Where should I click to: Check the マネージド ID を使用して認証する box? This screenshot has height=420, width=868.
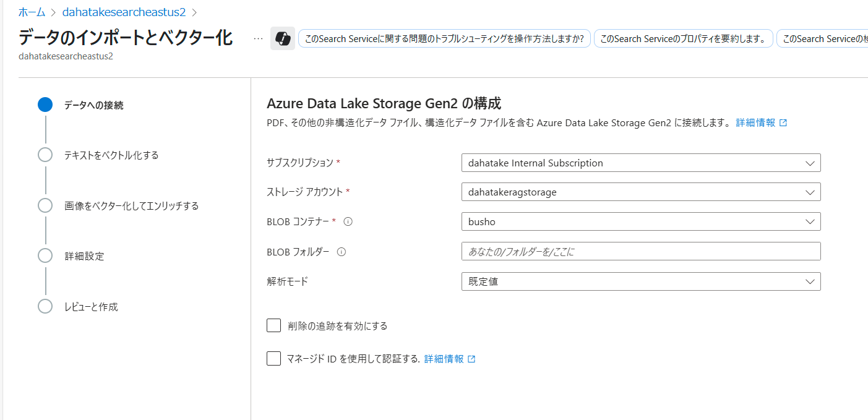pyautogui.click(x=274, y=359)
